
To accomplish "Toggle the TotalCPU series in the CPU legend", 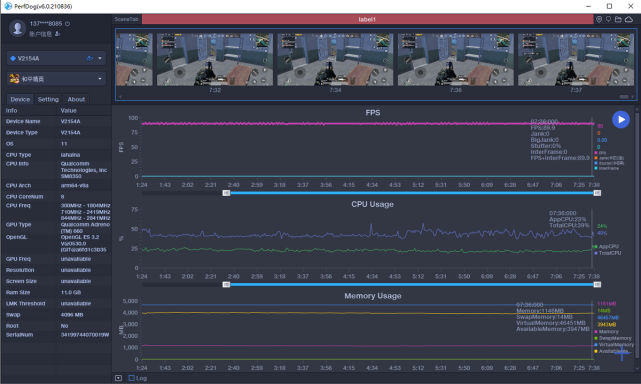I will [607, 253].
